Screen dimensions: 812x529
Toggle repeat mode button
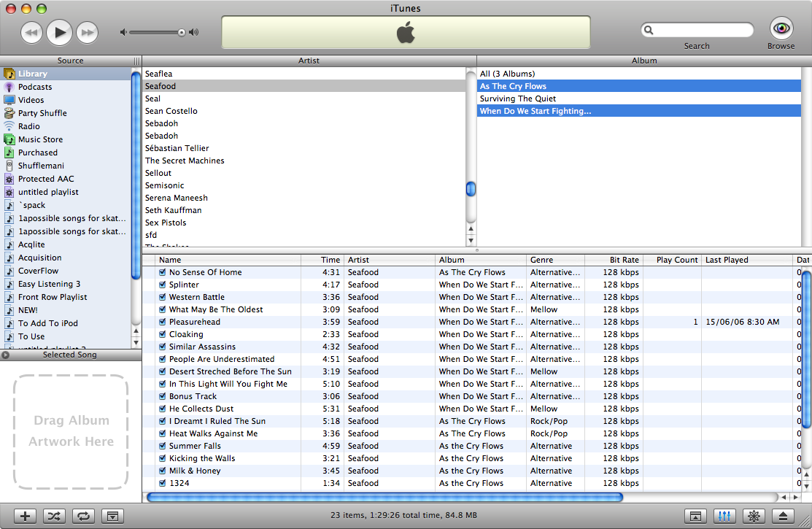pos(83,516)
